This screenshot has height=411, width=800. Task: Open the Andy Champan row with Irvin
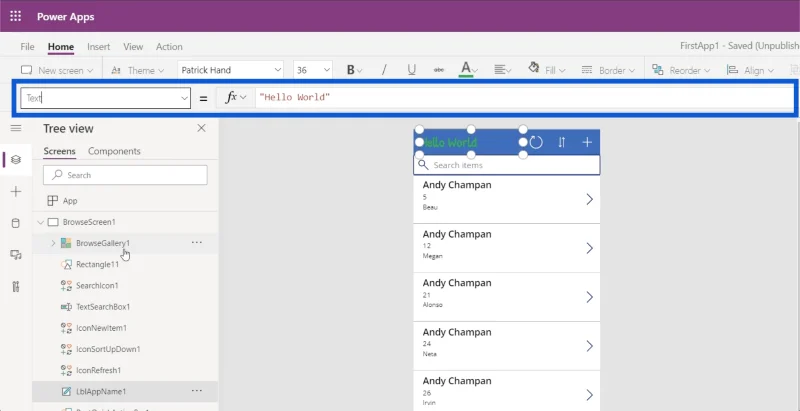(507, 391)
